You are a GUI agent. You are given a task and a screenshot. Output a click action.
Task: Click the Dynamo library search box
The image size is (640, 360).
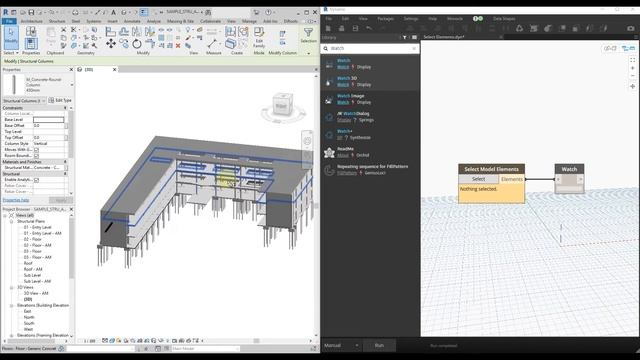click(x=370, y=48)
